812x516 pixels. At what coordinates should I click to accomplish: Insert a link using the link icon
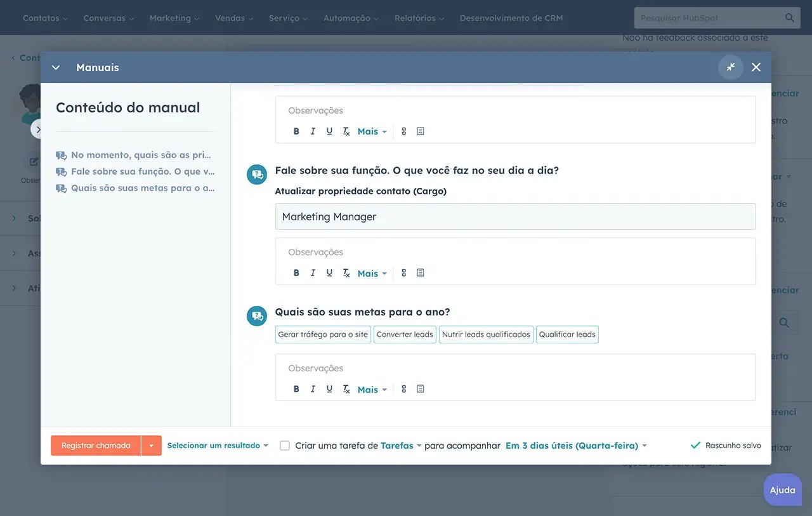(x=404, y=388)
